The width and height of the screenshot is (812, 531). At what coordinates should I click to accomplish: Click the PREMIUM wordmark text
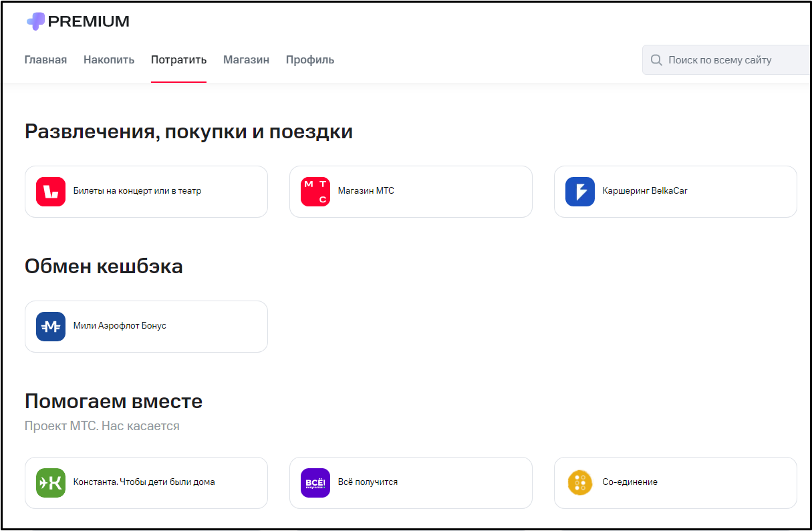tap(89, 21)
